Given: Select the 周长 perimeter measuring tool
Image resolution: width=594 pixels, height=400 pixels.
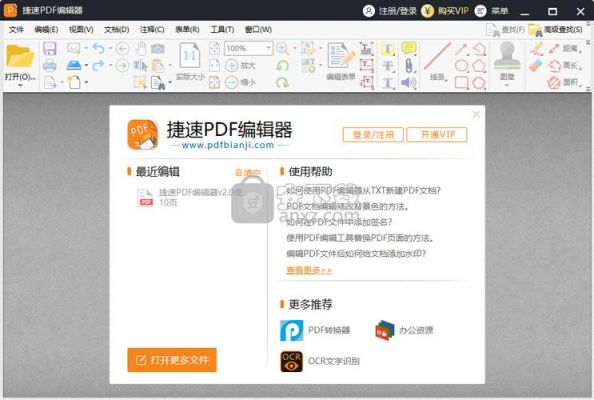Looking at the screenshot, I should coord(564,66).
